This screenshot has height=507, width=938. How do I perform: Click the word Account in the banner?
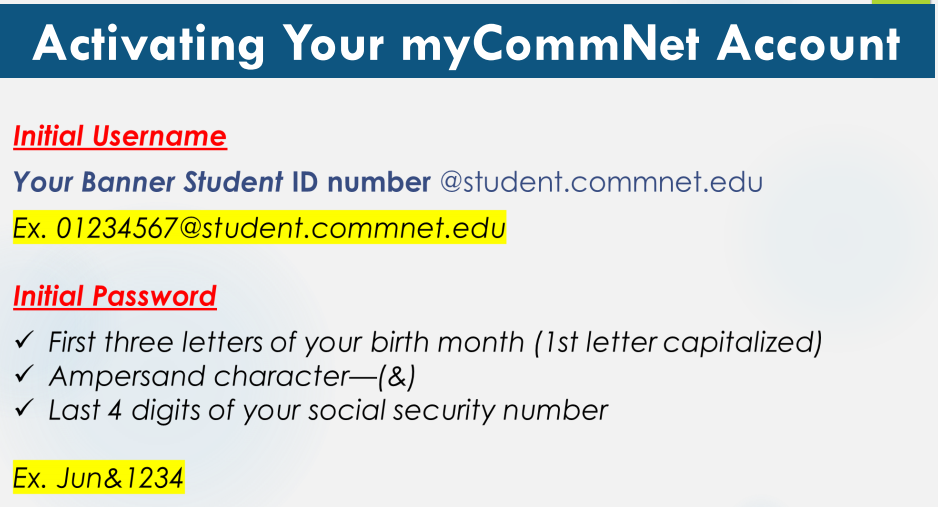point(809,44)
